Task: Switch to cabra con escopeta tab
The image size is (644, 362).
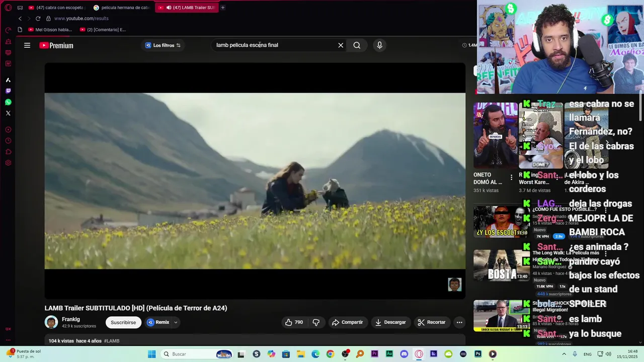Action: (x=57, y=8)
